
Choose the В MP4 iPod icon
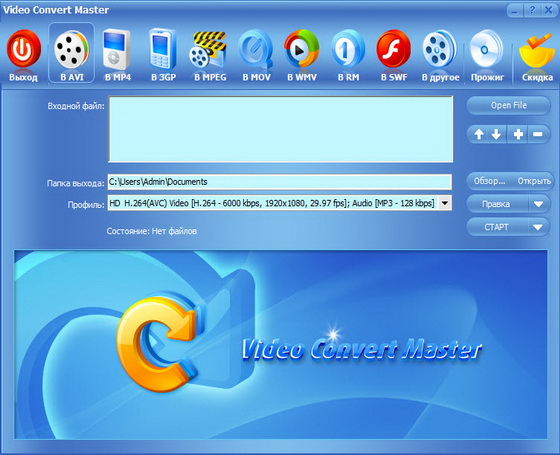coord(117,50)
